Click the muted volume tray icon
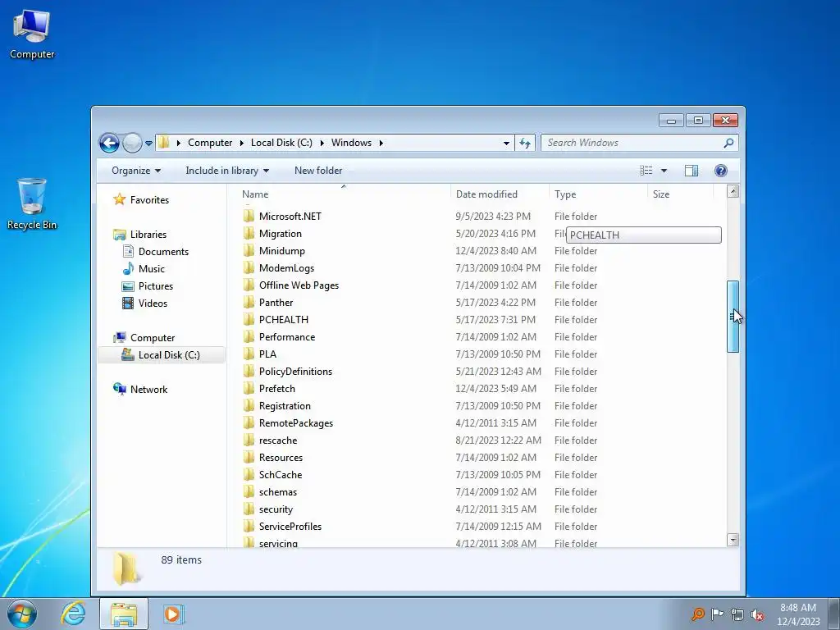Image resolution: width=840 pixels, height=630 pixels. pos(757,614)
